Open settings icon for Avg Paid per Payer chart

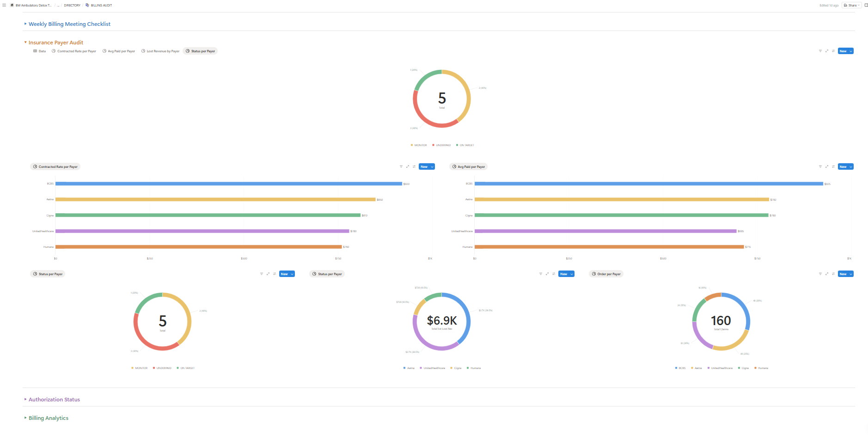[x=833, y=166]
